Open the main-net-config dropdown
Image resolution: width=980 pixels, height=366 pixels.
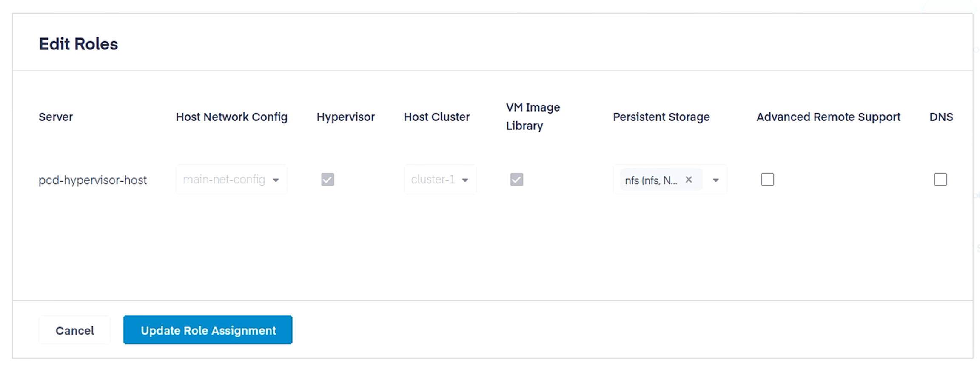click(231, 180)
